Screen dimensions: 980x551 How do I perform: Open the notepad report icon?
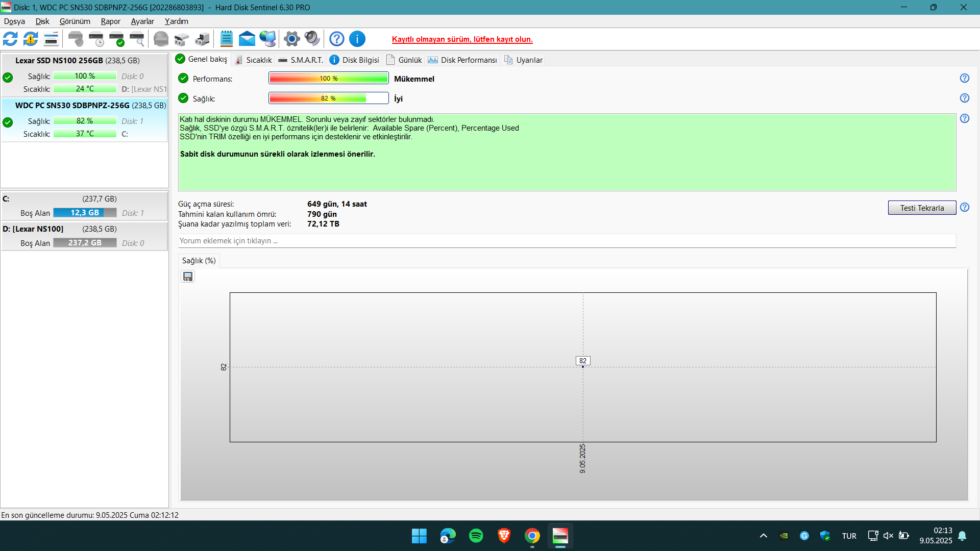226,39
